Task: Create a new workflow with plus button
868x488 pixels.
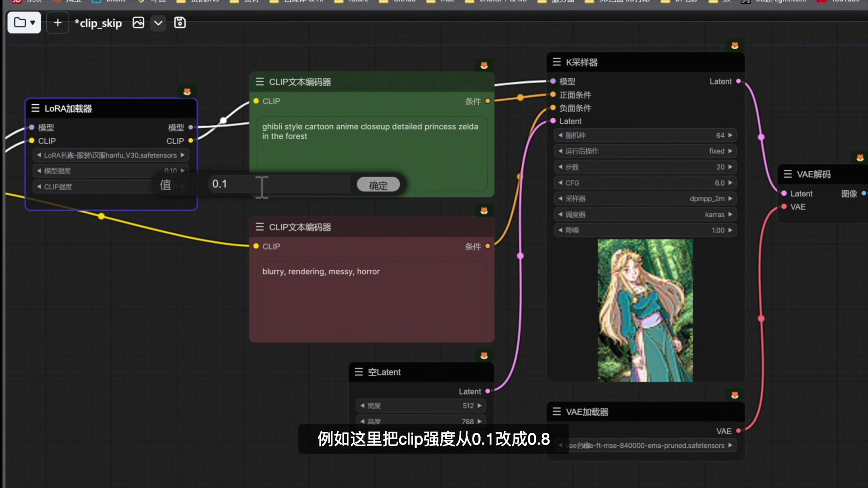Action: (57, 23)
